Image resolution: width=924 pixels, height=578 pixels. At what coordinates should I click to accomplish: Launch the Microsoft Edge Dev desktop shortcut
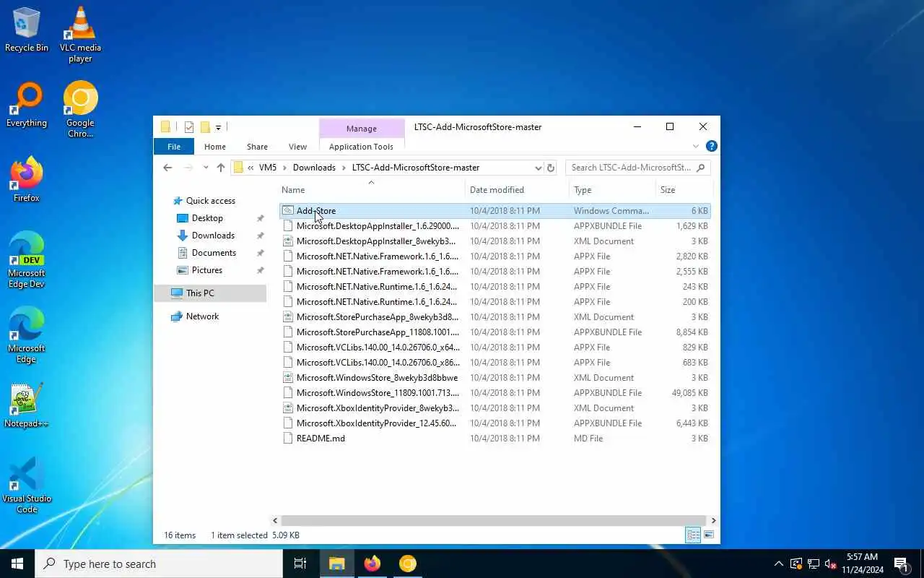[x=27, y=260]
